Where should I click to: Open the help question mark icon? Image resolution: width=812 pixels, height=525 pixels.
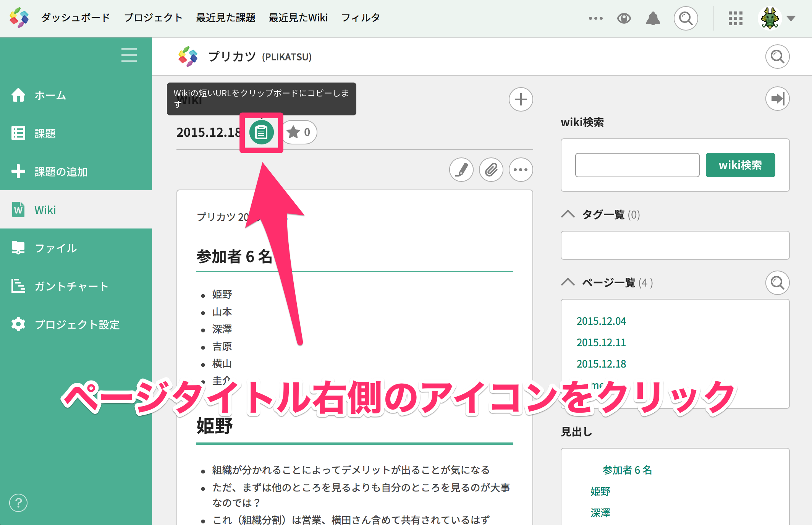point(18,503)
